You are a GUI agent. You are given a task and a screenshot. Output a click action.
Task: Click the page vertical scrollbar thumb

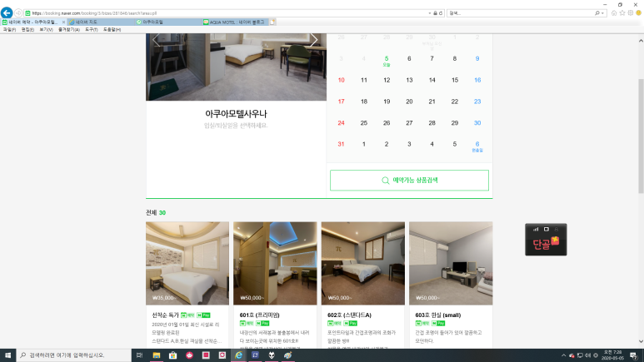(641, 136)
